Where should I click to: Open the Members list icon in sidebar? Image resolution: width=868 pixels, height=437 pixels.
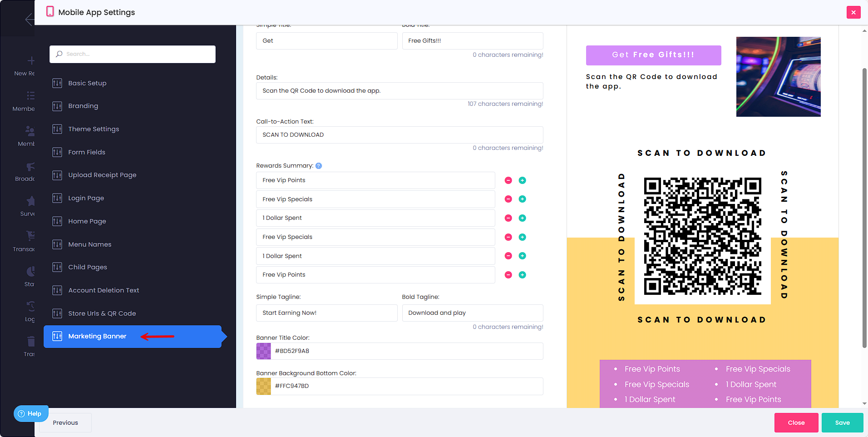pyautogui.click(x=30, y=95)
